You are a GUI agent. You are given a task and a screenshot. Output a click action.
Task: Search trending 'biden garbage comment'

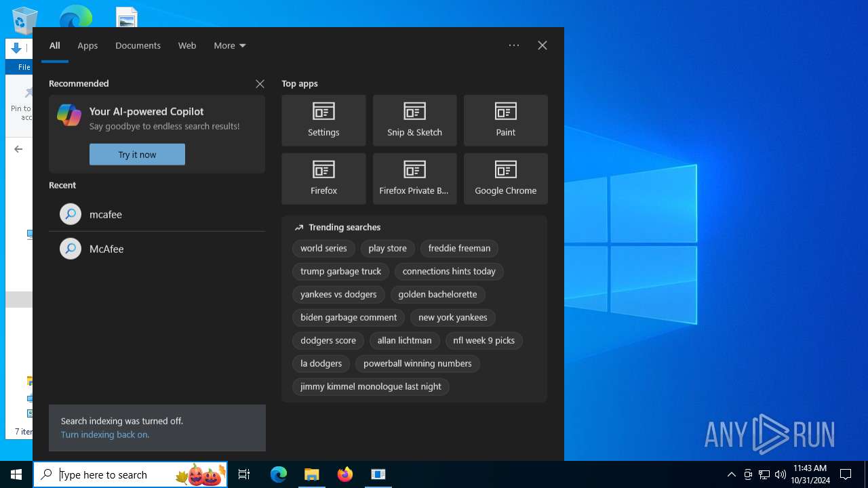tap(349, 317)
